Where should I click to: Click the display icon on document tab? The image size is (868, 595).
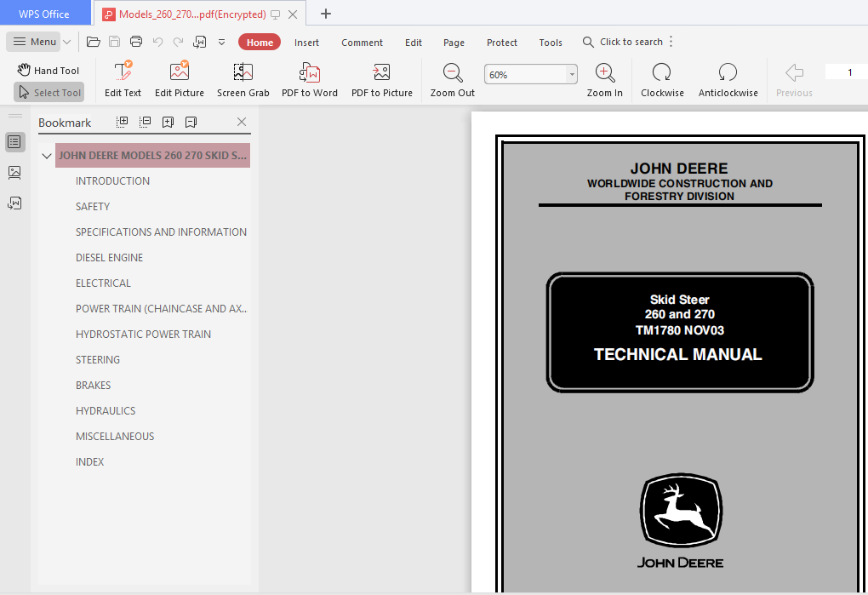tap(275, 14)
